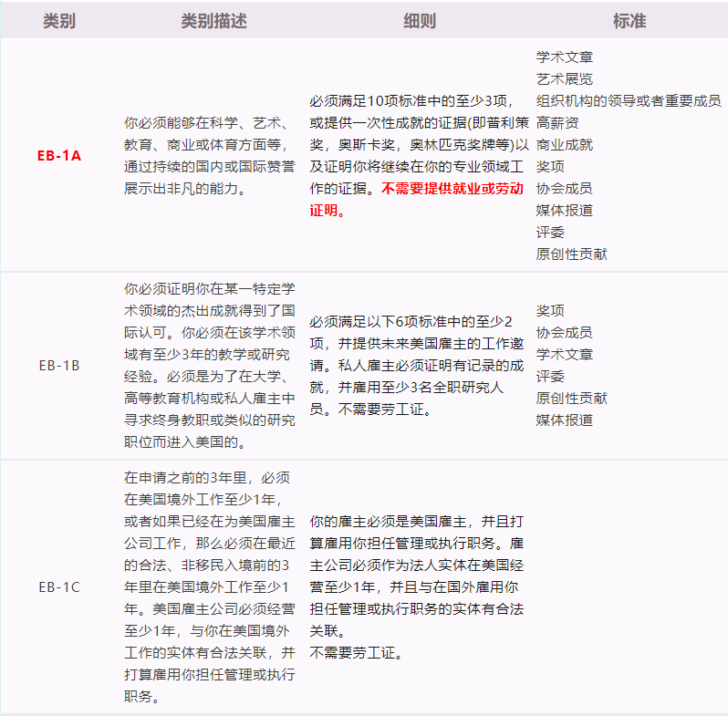Select the EB-1C category cell
728x716 pixels.
(x=59, y=586)
